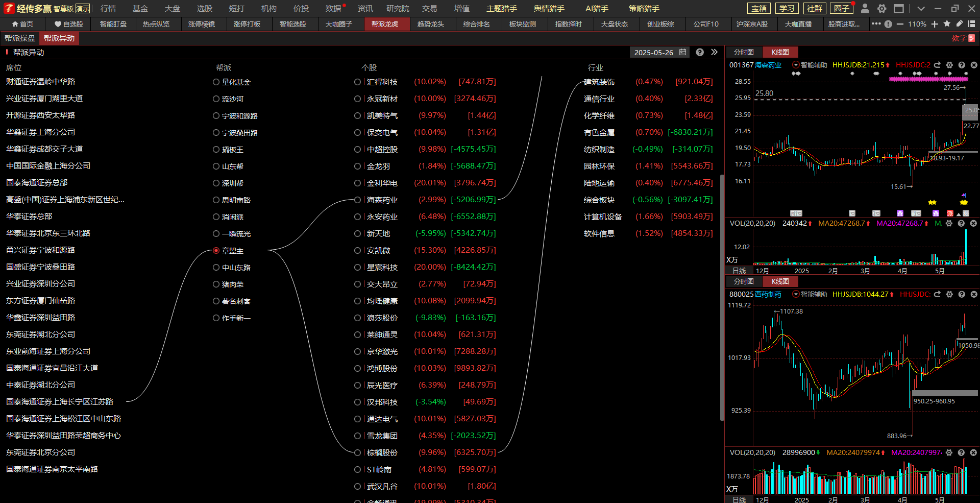Select the 中山东路 radio button
The image size is (980, 503).
216,267
